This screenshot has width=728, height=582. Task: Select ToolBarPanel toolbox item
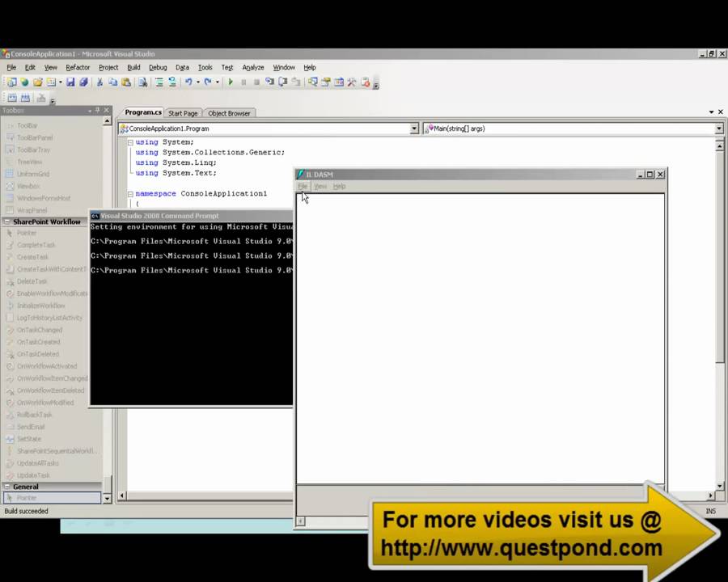pos(35,138)
